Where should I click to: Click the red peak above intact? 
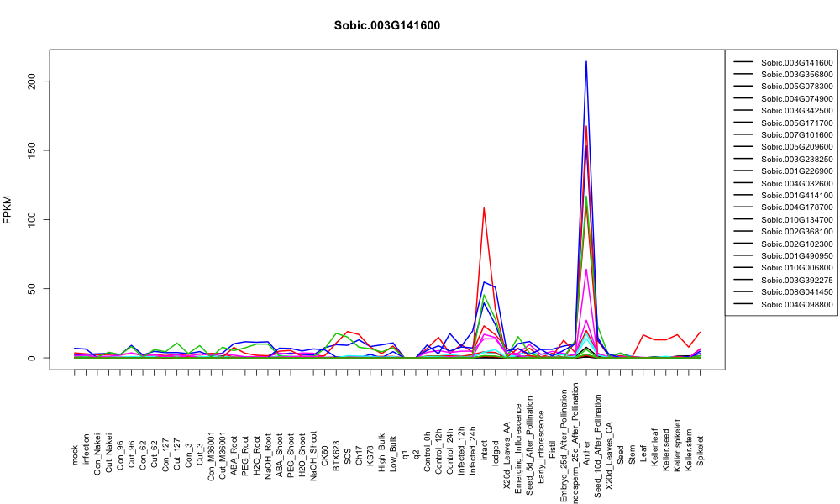pos(485,208)
